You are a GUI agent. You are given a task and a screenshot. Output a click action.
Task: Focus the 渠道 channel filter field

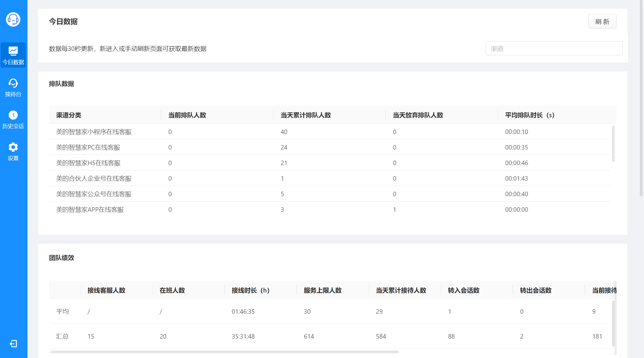pos(554,48)
